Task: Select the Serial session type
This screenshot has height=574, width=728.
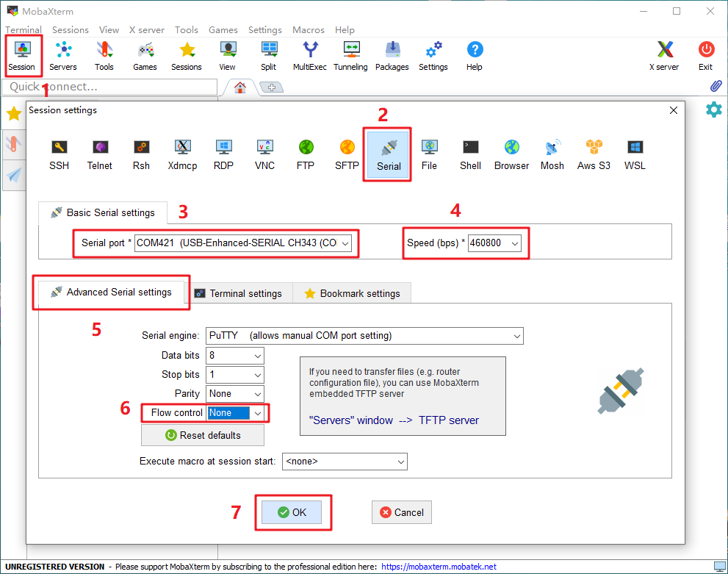Action: point(389,154)
